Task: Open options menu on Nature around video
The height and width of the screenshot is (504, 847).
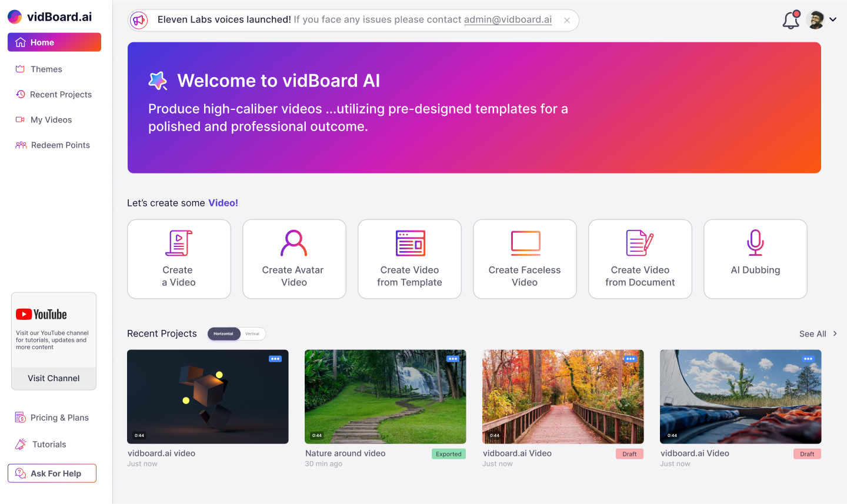Action: tap(453, 358)
